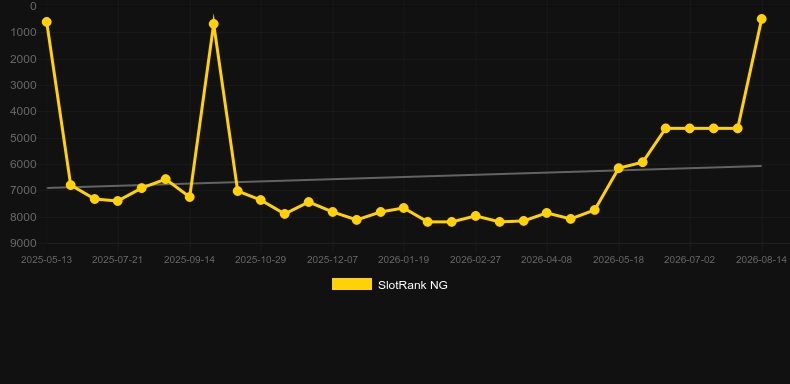Select the first data point at 2025-05-13
790x384 pixels.
pos(47,22)
